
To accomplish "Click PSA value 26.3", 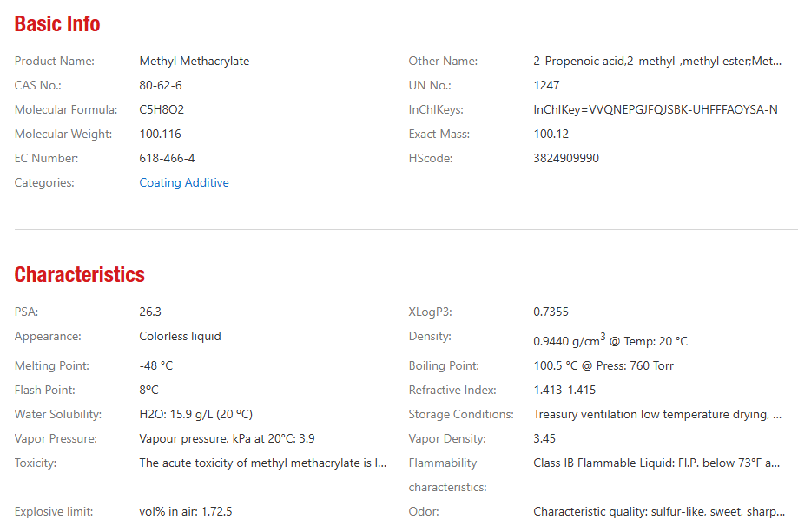I will coord(150,312).
